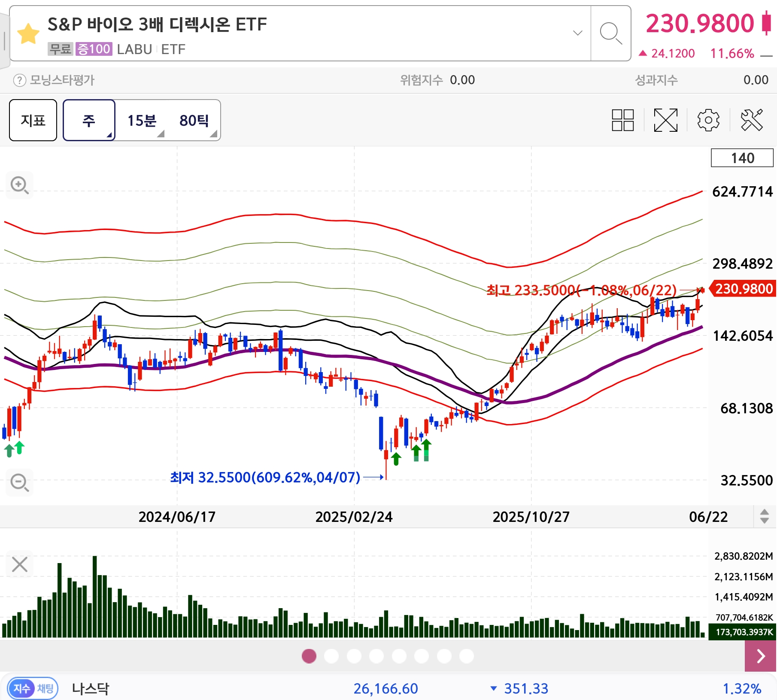
Task: Expand the stock name dropdown chevron
Action: point(578,33)
